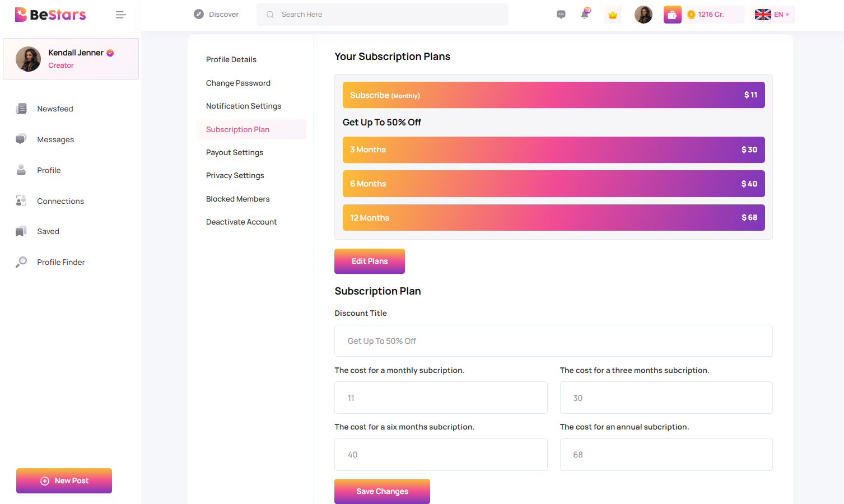Create a post with New Post button

click(64, 480)
